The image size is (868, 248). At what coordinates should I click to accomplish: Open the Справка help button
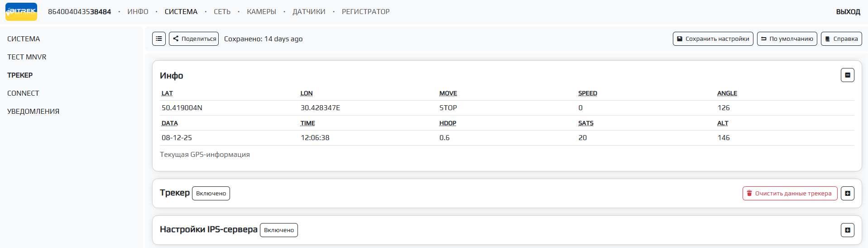(841, 39)
